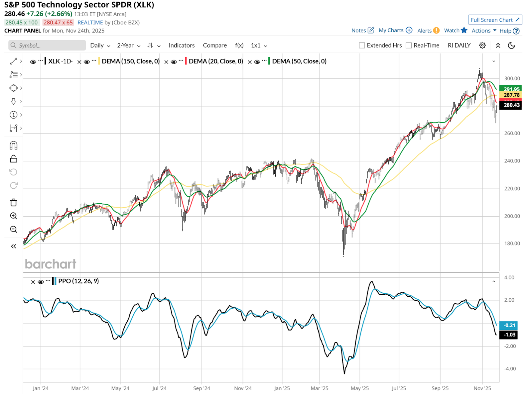Expand the 2-Year period dropdown
The width and height of the screenshot is (532, 394).
[129, 46]
